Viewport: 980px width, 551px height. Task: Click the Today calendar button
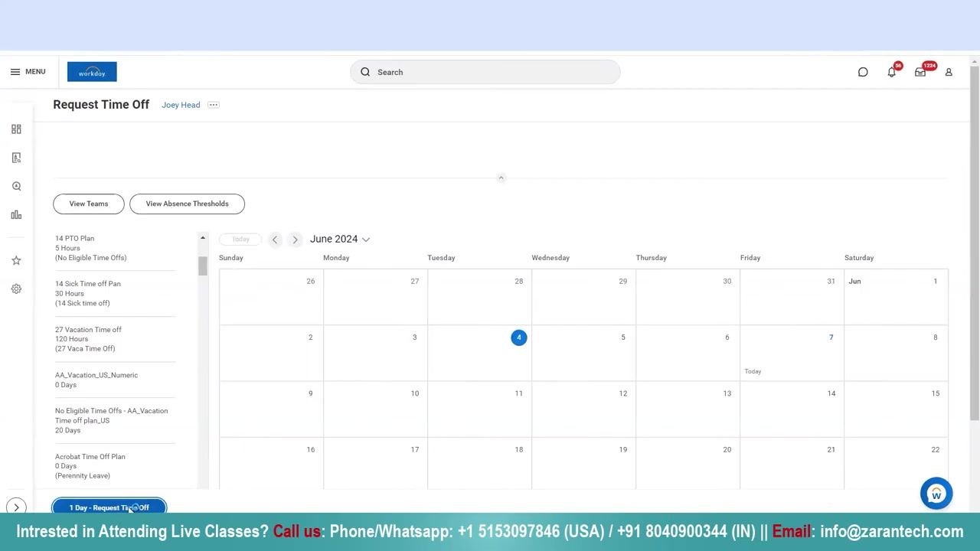(x=240, y=240)
